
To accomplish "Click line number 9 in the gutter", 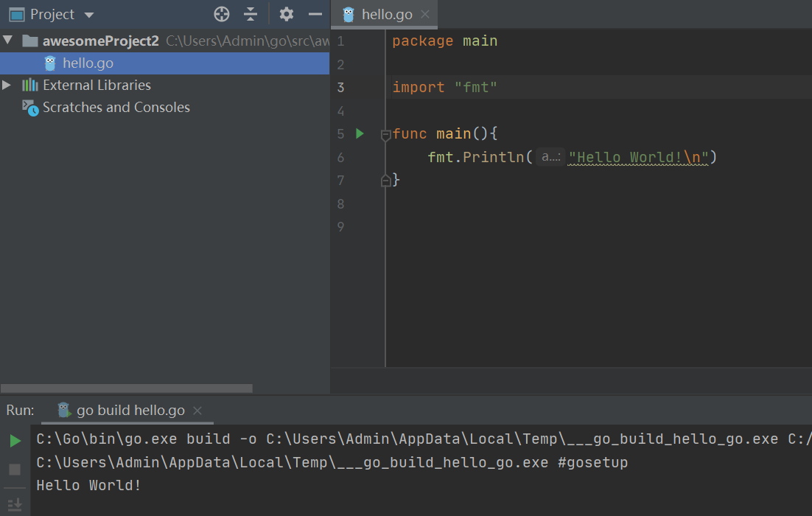I will [x=340, y=227].
